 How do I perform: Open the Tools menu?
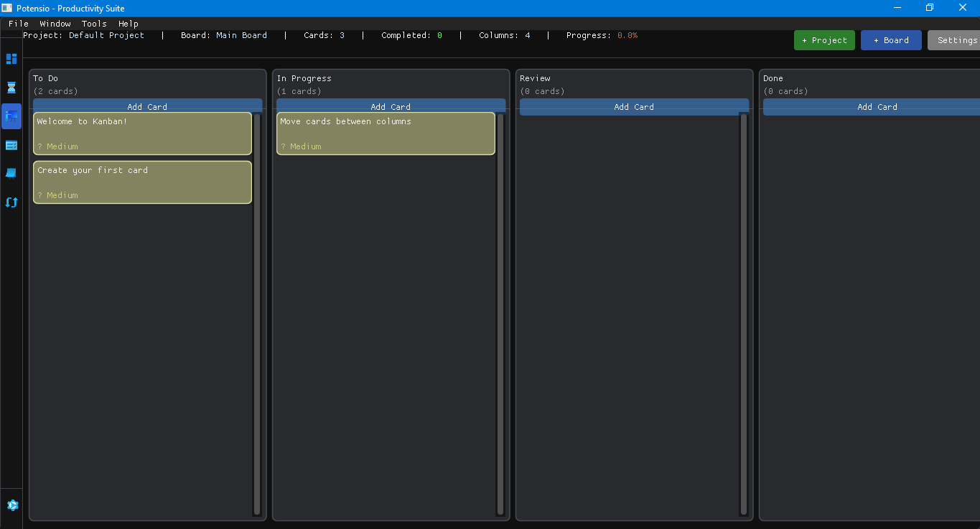(94, 24)
